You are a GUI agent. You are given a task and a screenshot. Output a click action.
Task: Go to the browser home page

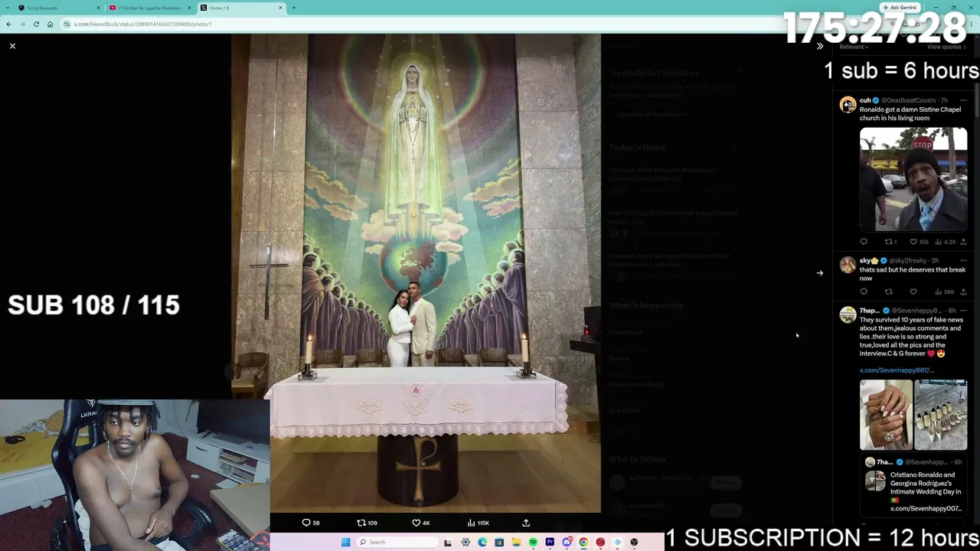tap(50, 24)
